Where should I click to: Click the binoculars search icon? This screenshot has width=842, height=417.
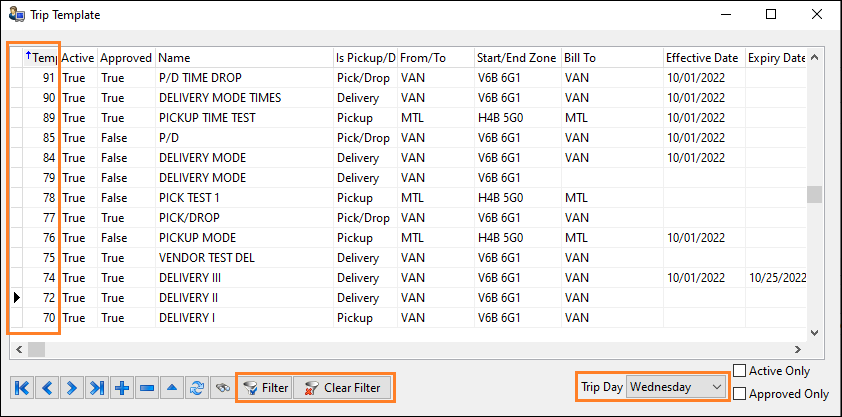click(223, 388)
